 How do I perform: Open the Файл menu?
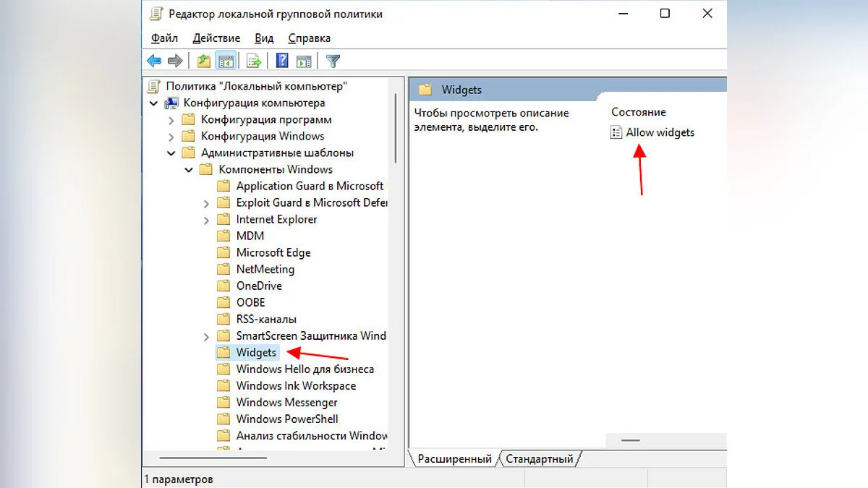[164, 38]
